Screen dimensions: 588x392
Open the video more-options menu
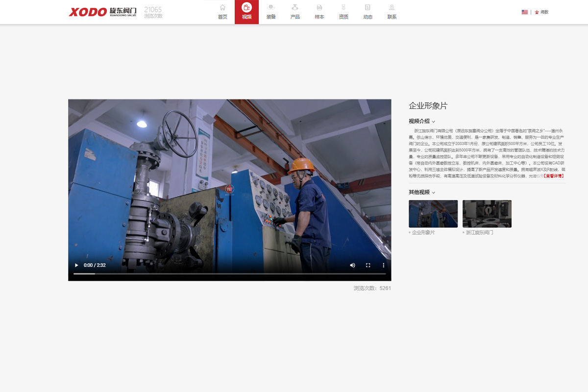(x=384, y=265)
